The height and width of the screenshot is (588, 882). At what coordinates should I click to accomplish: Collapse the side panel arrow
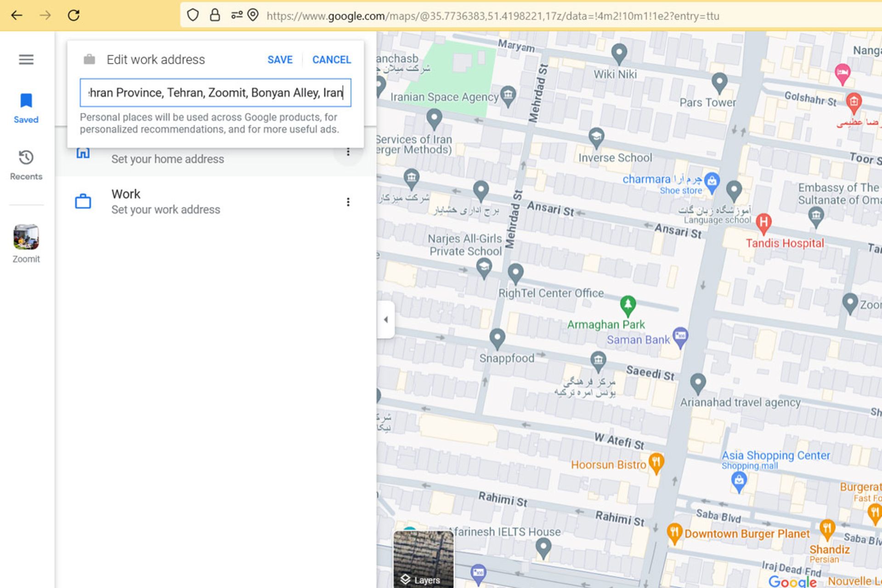click(x=386, y=320)
